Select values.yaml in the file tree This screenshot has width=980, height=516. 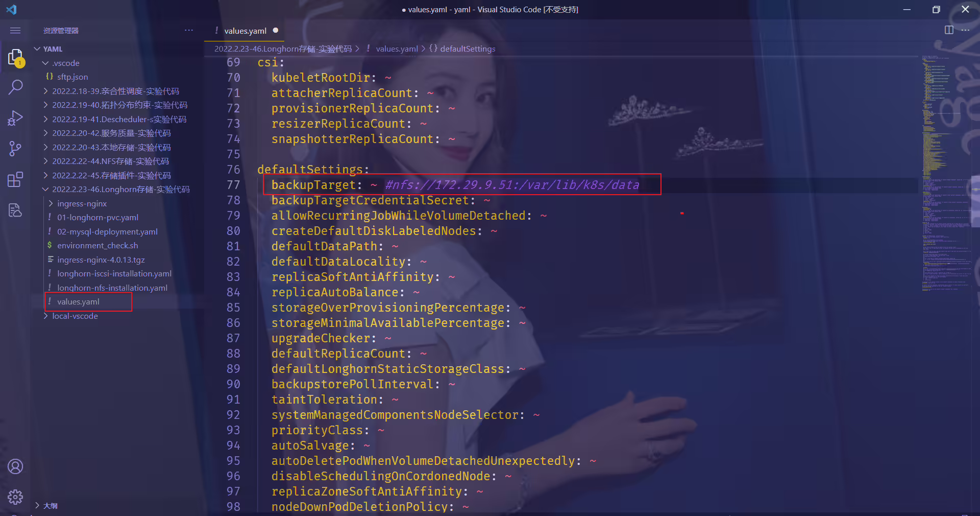[x=78, y=301]
